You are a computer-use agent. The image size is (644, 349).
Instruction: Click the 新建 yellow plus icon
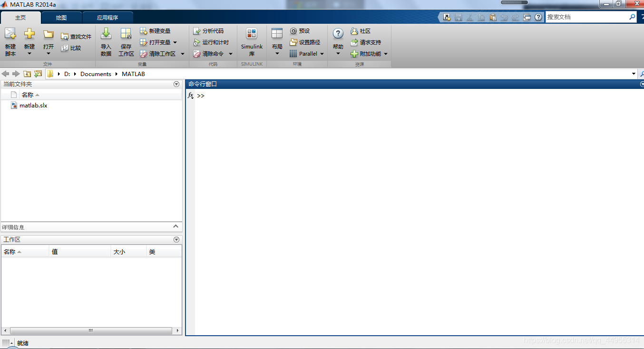click(29, 34)
